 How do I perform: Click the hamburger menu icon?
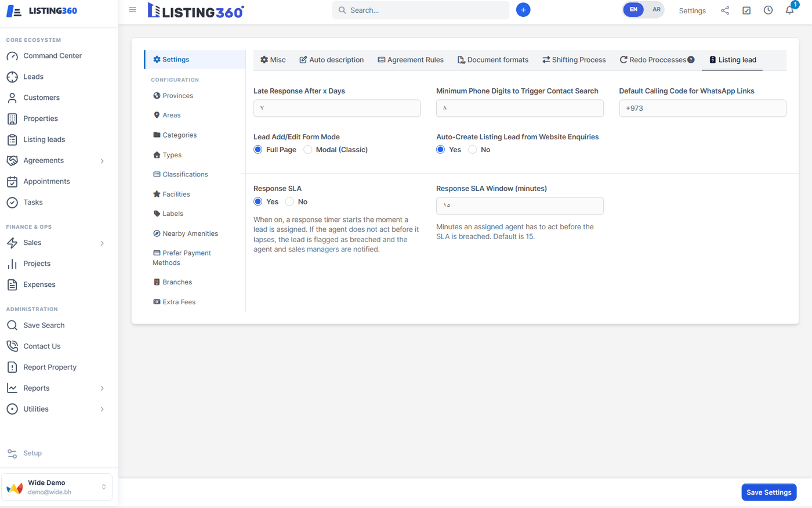click(132, 10)
